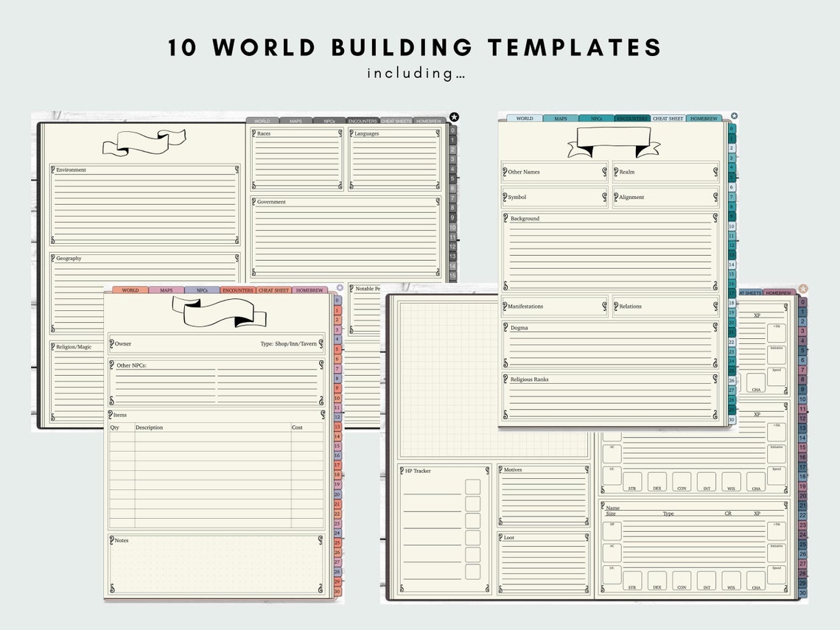Viewport: 840px width, 630px height.
Task: Click the AC stat box in the monster section
Action: coord(612,551)
